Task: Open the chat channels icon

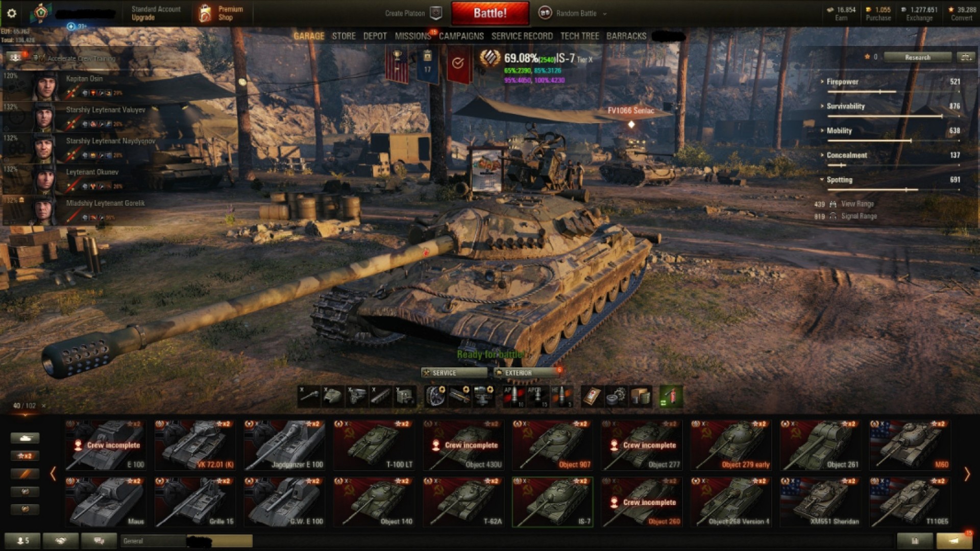Action: tap(99, 541)
